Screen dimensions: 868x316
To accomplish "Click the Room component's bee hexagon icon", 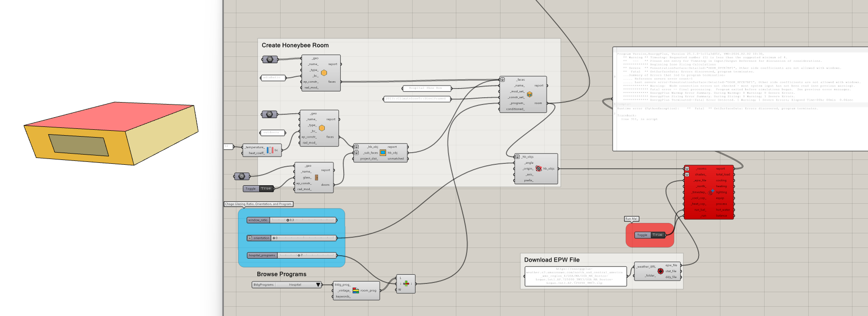I will (530, 94).
